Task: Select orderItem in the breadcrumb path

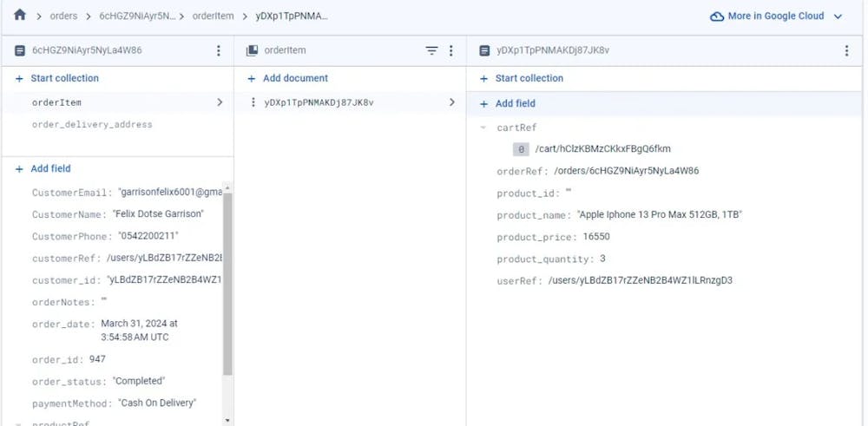Action: click(213, 16)
